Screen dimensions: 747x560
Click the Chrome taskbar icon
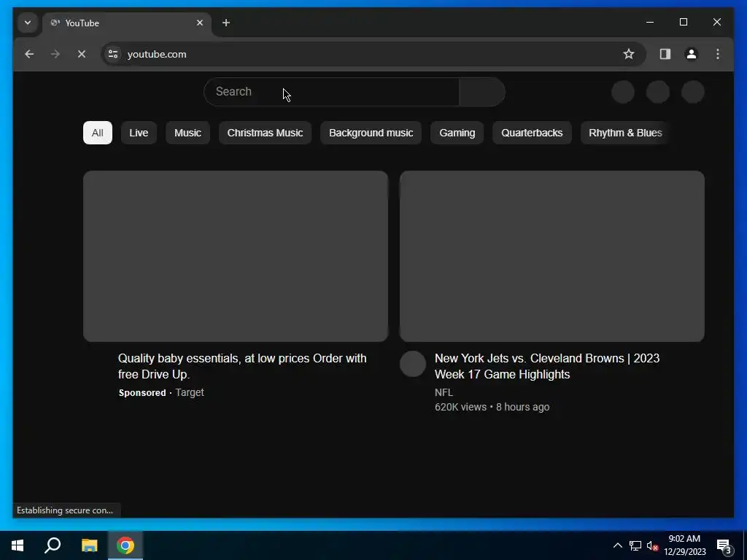(x=125, y=545)
